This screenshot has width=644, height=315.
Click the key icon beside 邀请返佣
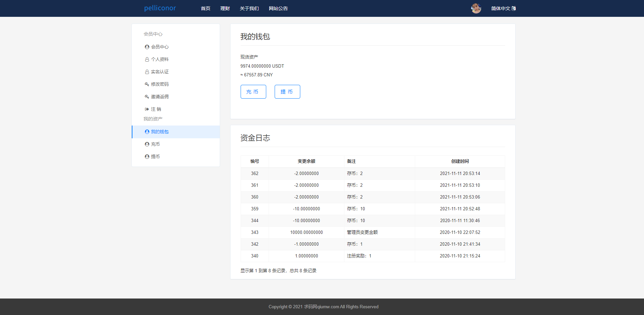(x=147, y=97)
